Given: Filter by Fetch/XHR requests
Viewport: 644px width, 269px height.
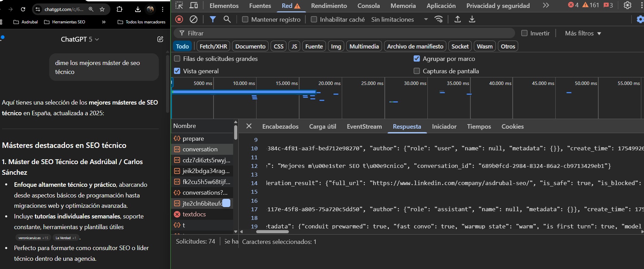Looking at the screenshot, I should coord(213,46).
